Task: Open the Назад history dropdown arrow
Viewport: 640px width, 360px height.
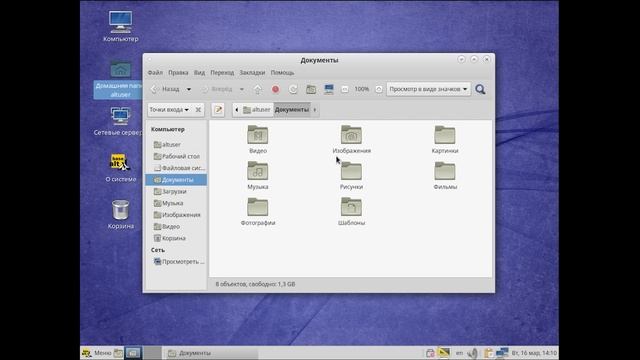Action: 189,89
